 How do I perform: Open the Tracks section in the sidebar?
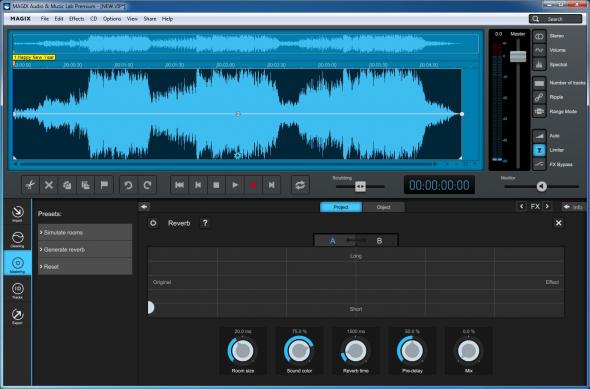[17, 290]
